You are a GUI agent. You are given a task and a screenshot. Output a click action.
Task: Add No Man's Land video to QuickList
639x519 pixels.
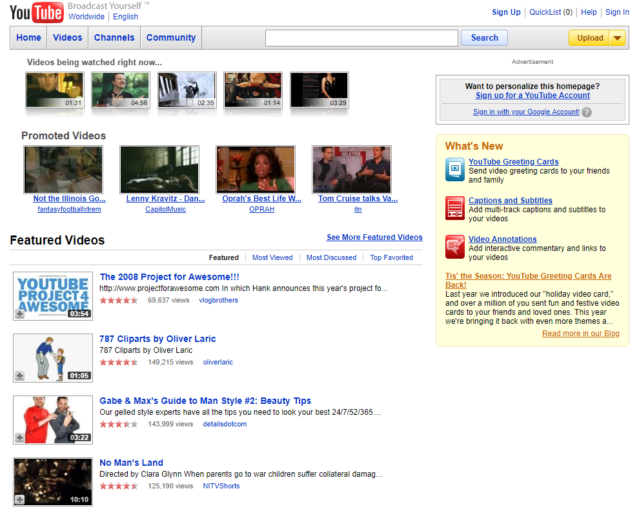tap(19, 499)
